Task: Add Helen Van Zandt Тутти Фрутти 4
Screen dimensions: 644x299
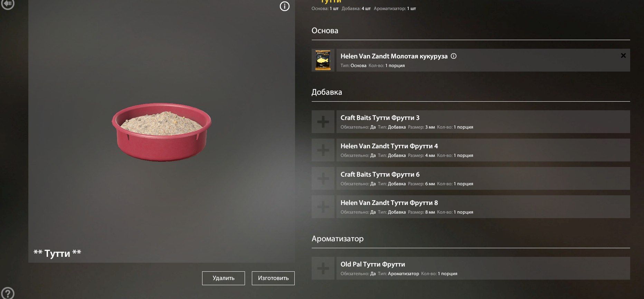Action: click(x=323, y=150)
